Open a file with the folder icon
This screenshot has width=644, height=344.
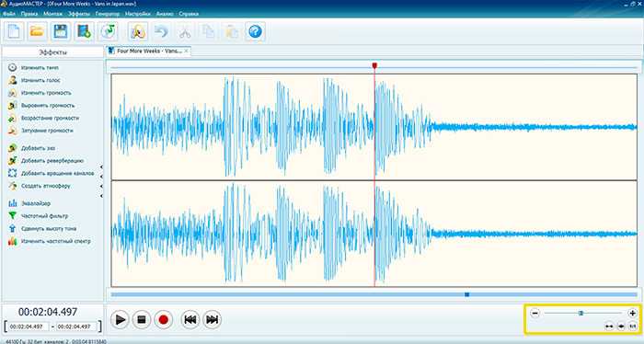pyautogui.click(x=37, y=31)
